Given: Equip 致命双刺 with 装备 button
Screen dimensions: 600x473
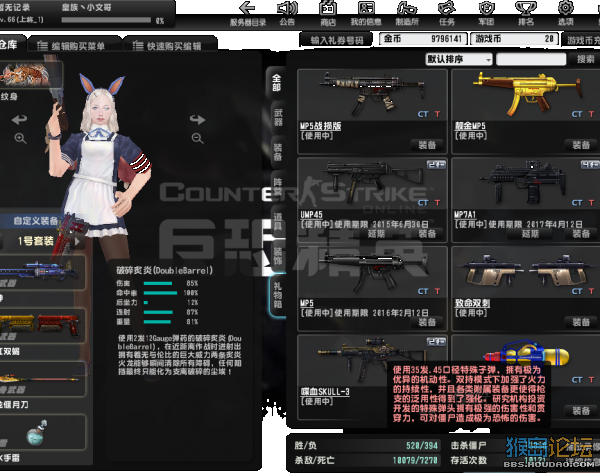Looking at the screenshot, I should [x=581, y=322].
